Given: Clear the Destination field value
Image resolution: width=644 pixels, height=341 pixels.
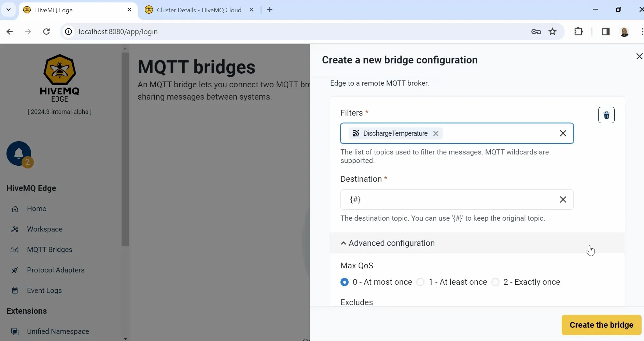Looking at the screenshot, I should tap(563, 199).
